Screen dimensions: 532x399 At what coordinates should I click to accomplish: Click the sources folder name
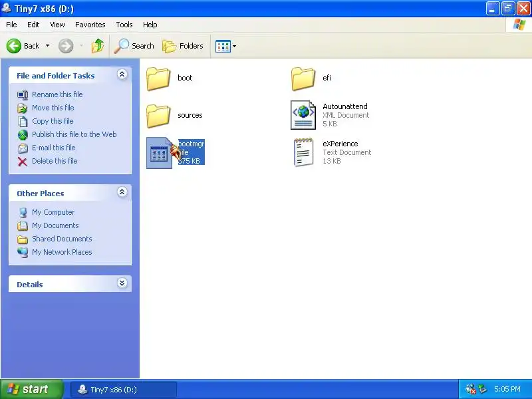tap(190, 115)
